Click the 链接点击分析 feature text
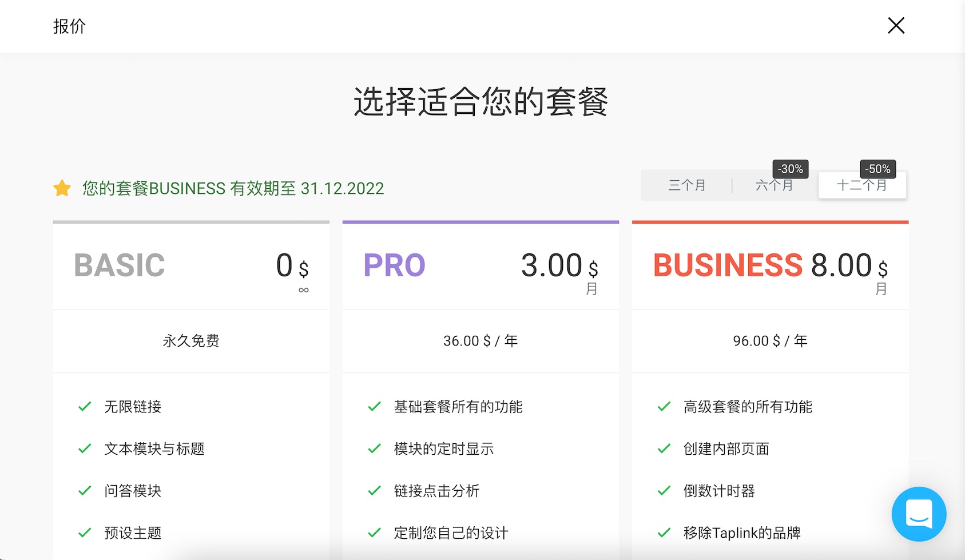The image size is (965, 560). 436,491
